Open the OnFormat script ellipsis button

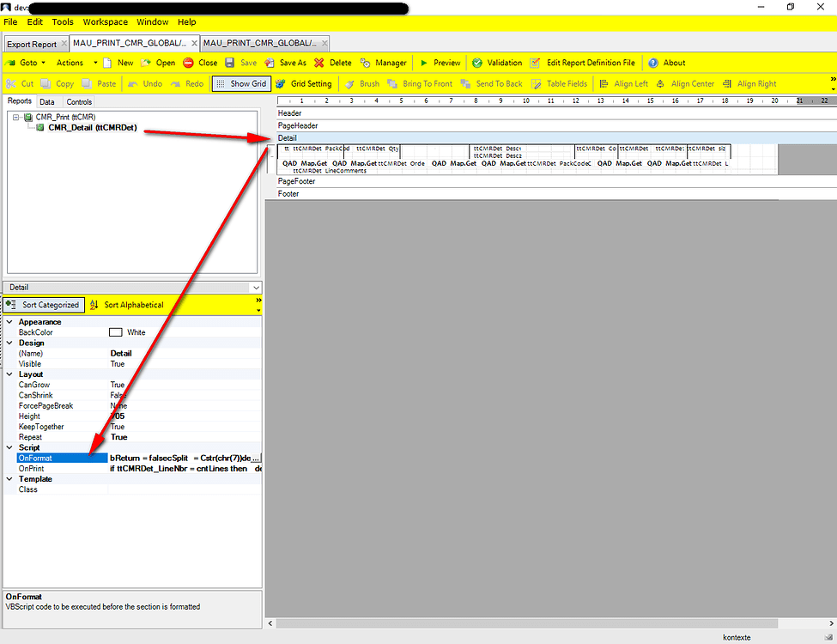point(255,459)
